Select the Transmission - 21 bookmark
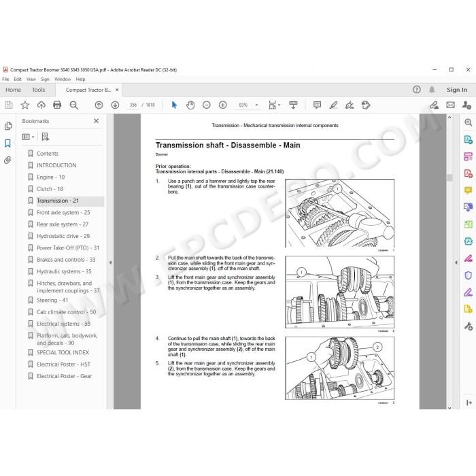The height and width of the screenshot is (476, 476). tap(58, 201)
